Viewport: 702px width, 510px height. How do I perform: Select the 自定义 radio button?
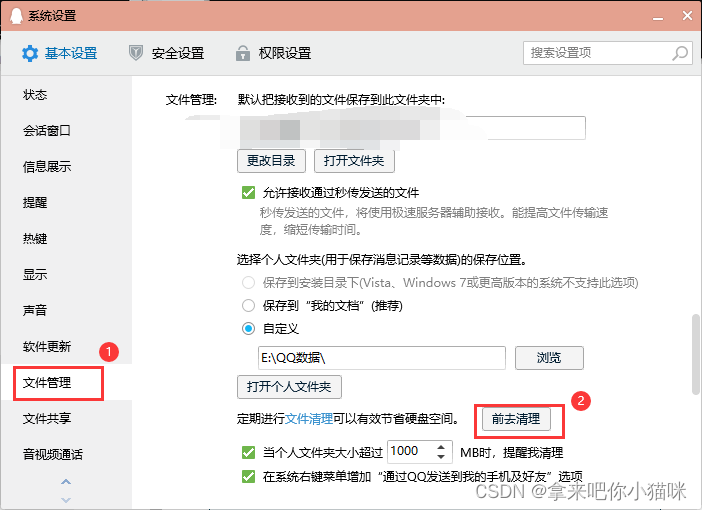[248, 329]
